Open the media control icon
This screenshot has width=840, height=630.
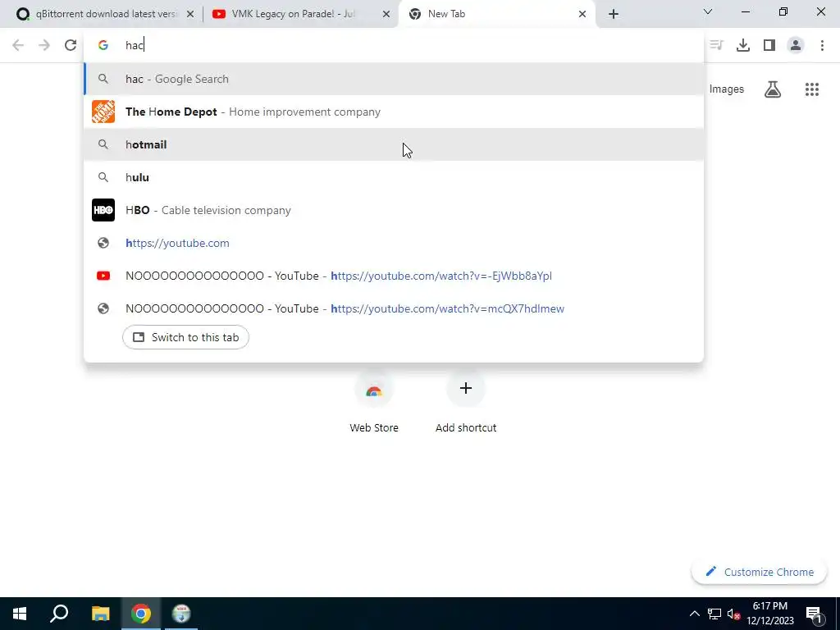716,45
